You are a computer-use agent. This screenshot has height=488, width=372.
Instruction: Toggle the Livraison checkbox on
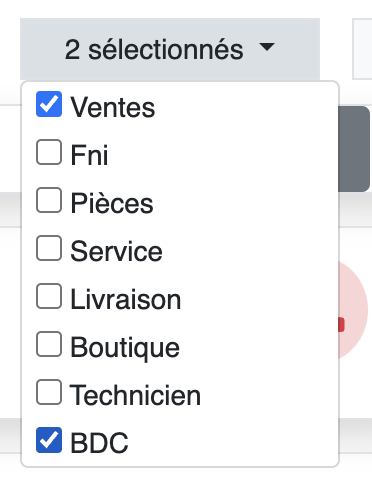(x=49, y=296)
